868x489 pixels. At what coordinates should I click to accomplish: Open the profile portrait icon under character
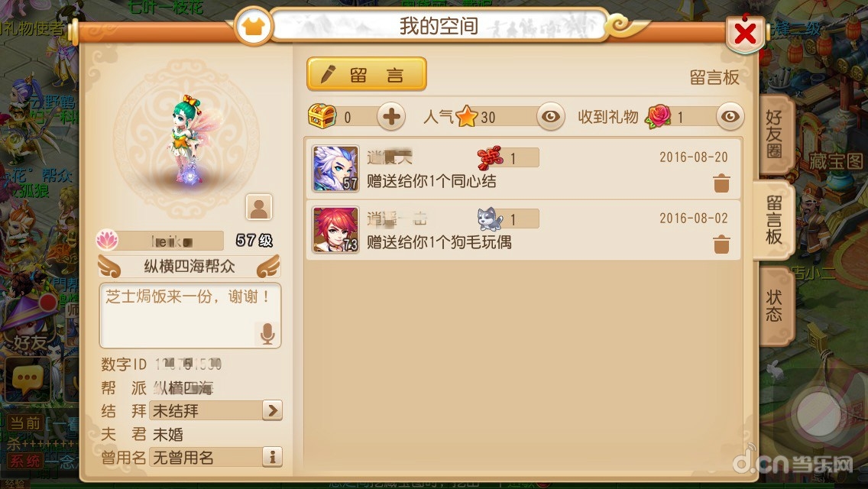(x=258, y=208)
